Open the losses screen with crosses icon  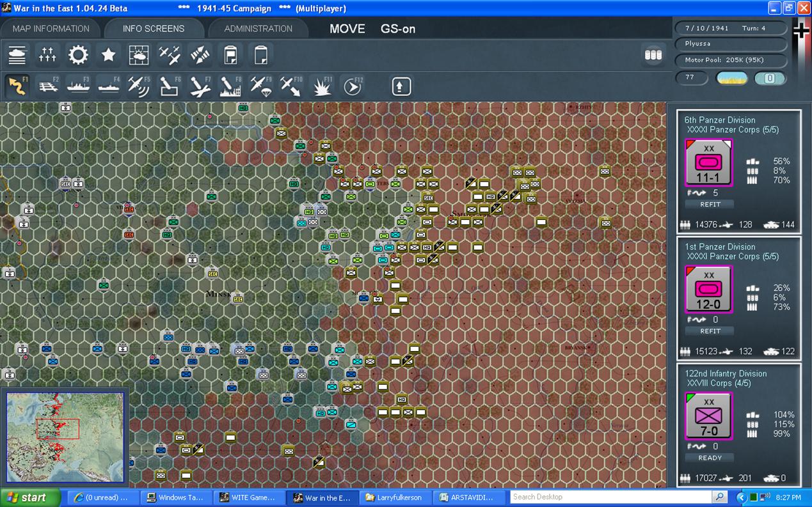point(47,55)
